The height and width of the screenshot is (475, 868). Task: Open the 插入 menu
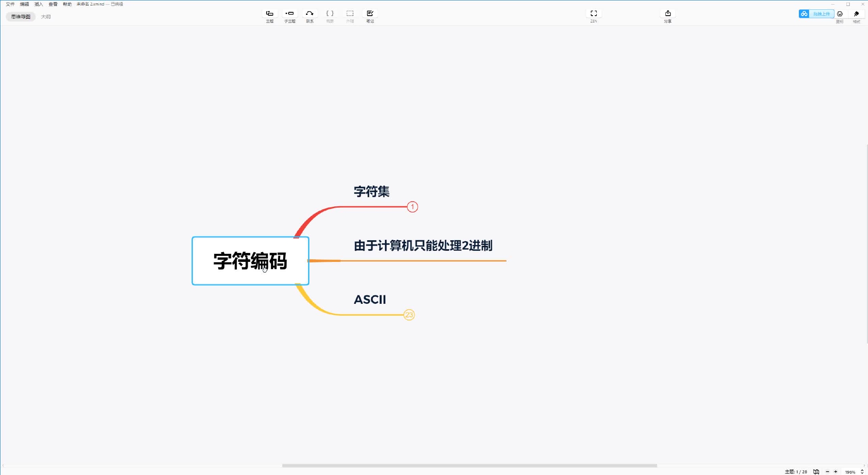[39, 4]
